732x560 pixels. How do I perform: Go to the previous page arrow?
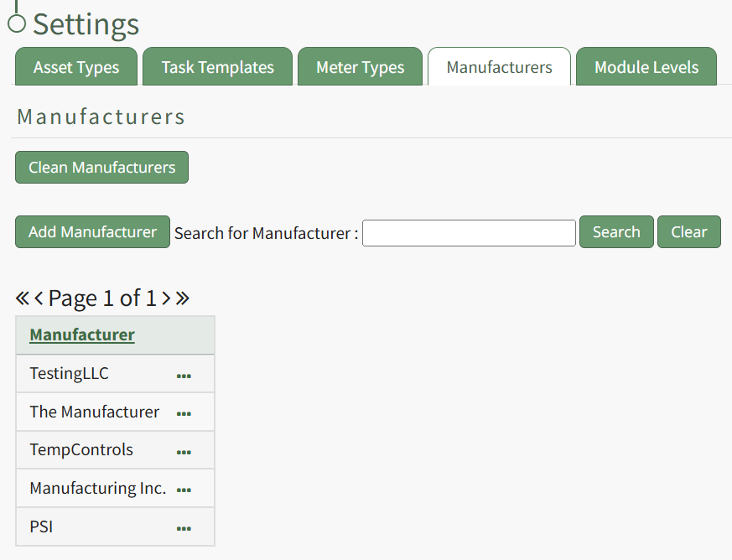coord(39,298)
